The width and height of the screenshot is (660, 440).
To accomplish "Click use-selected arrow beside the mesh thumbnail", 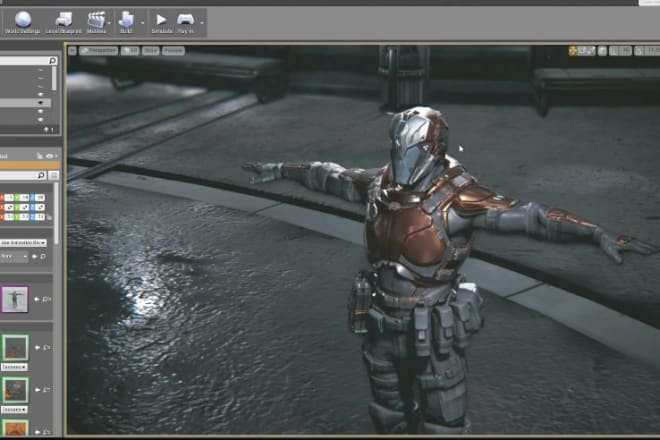I will pos(37,299).
